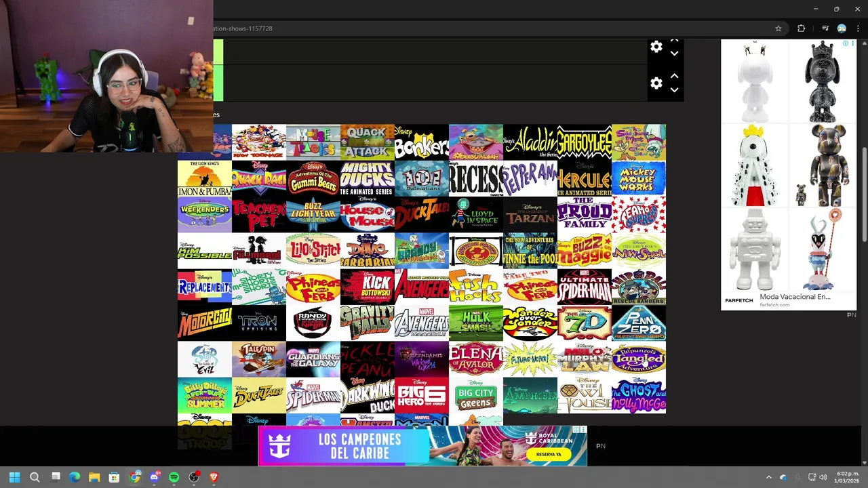
Task: Choose the Dave the Barbarian tile
Action: tap(367, 251)
